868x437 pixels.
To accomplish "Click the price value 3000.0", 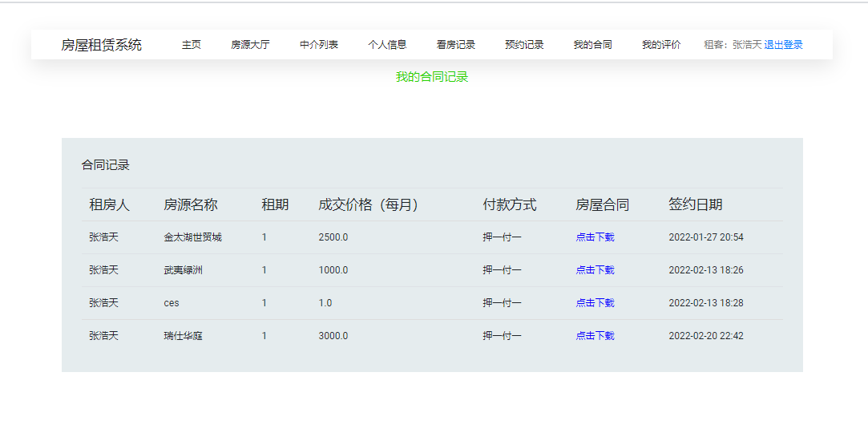I will click(333, 336).
